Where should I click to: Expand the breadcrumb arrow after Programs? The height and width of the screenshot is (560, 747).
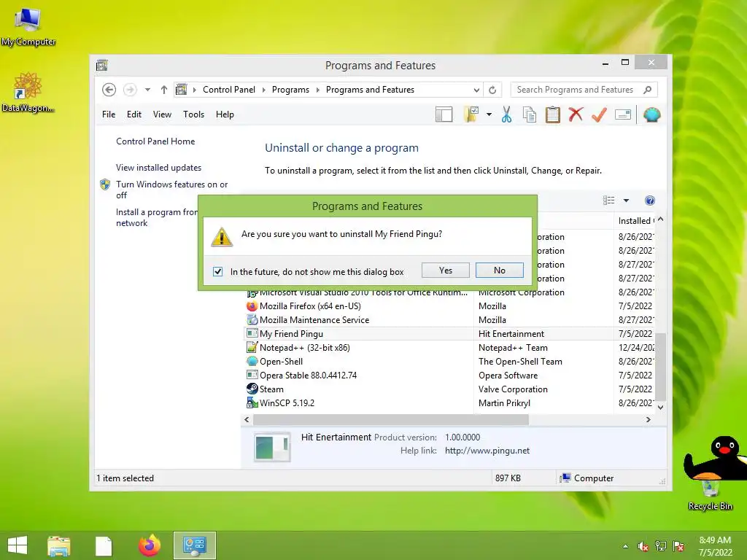318,90
